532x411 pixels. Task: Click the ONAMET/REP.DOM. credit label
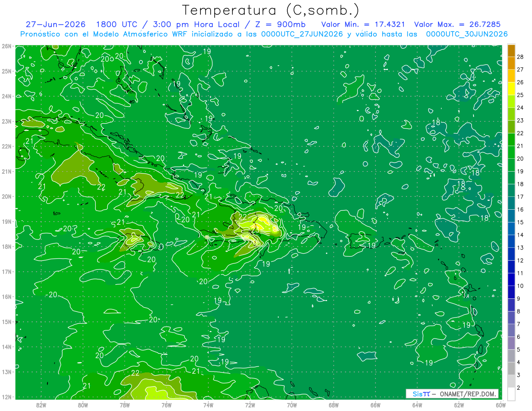469,394
